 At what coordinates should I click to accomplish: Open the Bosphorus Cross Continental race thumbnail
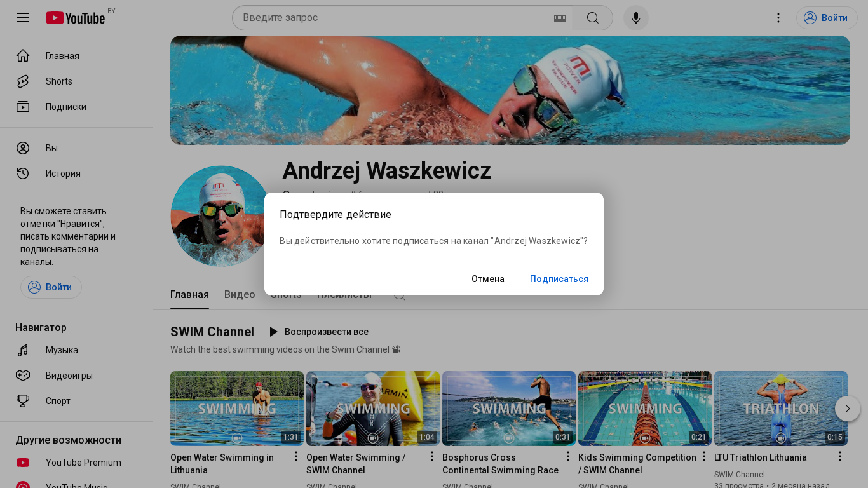coord(509,409)
